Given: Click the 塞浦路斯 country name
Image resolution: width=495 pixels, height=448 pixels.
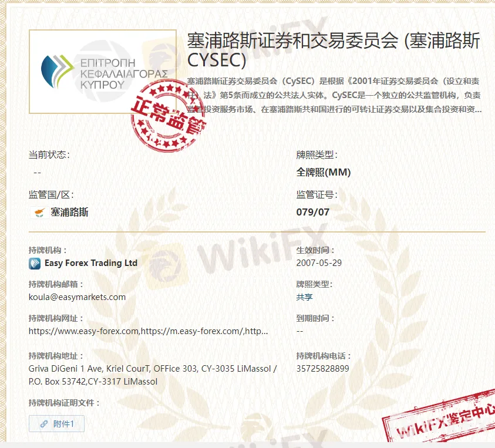Looking at the screenshot, I should [x=69, y=213].
